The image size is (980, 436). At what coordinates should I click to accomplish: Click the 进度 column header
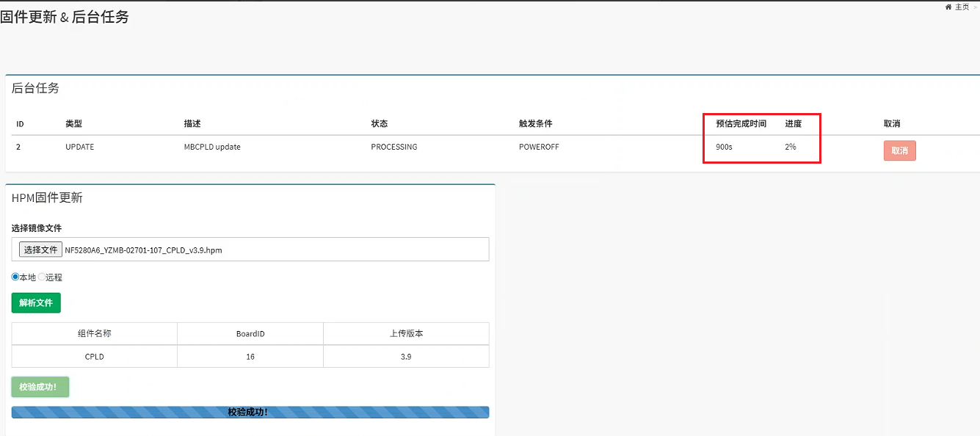[x=793, y=123]
